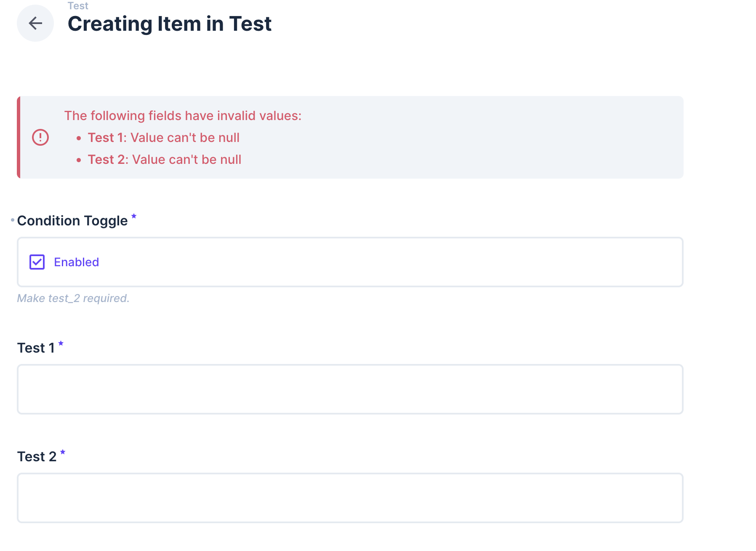
Task: Click the Creating Item in Test heading
Action: [x=169, y=24]
